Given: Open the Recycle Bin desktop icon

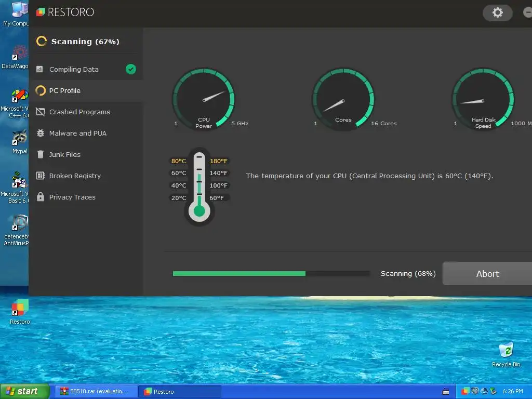Looking at the screenshot, I should click(506, 354).
